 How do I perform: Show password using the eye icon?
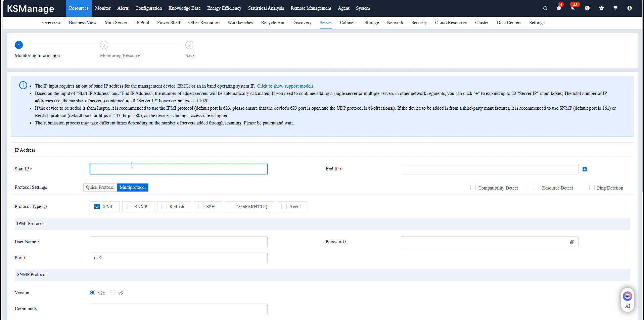pos(572,242)
